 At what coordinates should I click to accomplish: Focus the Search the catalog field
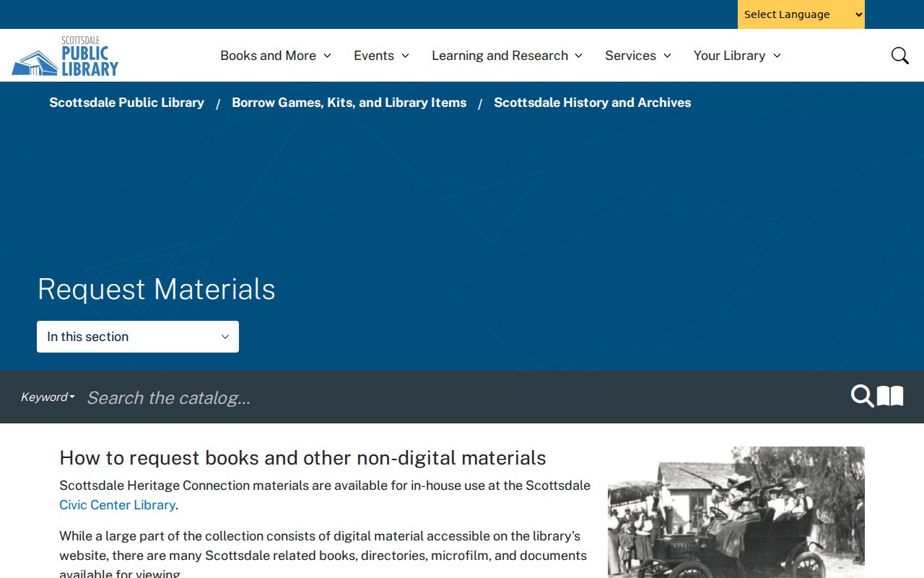(x=462, y=397)
